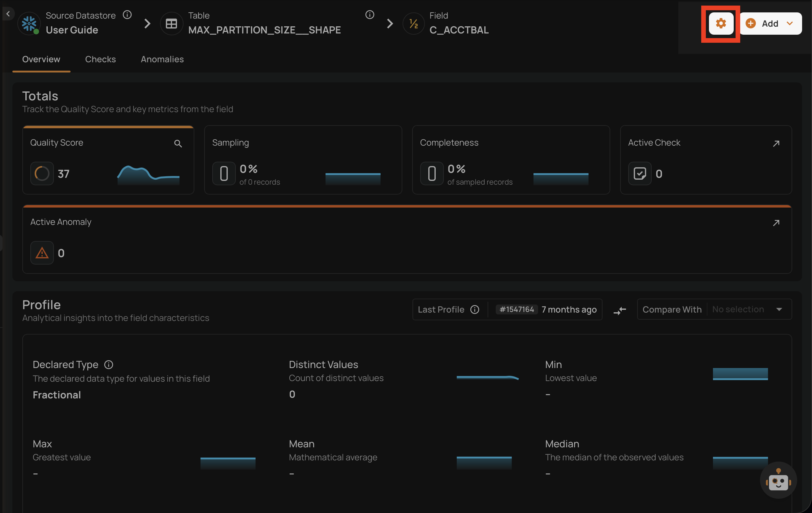
Task: Click the Declared Type info icon
Action: pyautogui.click(x=109, y=365)
